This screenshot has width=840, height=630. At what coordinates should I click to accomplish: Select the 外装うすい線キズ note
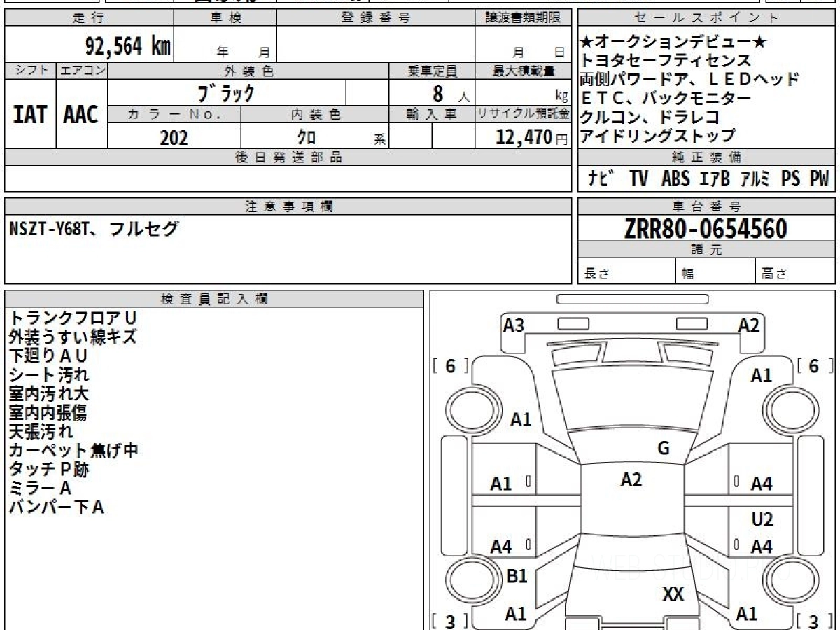coord(73,337)
